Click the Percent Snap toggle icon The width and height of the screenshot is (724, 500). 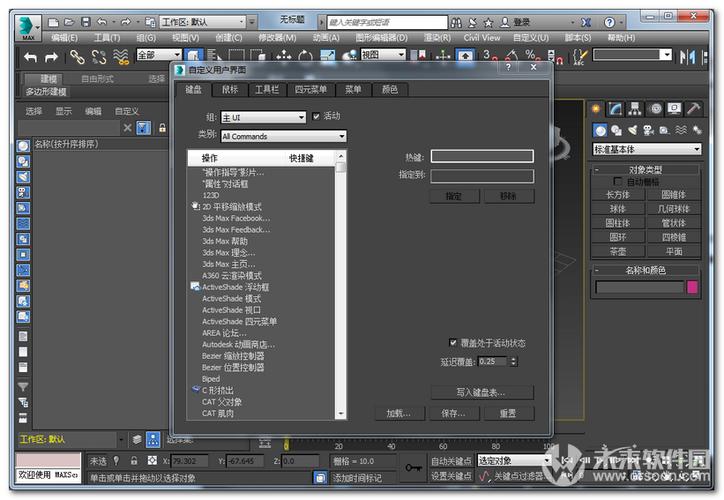point(532,57)
